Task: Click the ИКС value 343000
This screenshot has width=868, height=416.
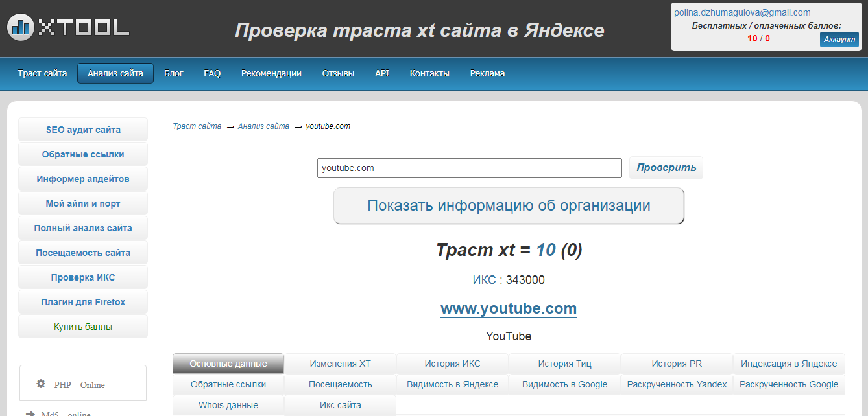Action: click(525, 280)
